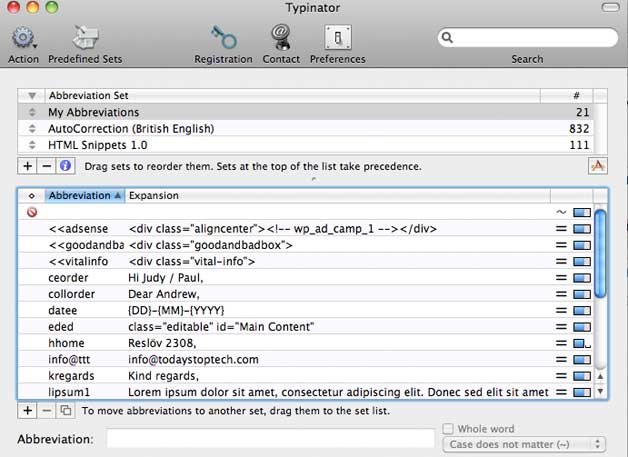Click the abbreviation list vertical scrollbar thumb
Viewport: 628px width, 457px height.
(600, 254)
